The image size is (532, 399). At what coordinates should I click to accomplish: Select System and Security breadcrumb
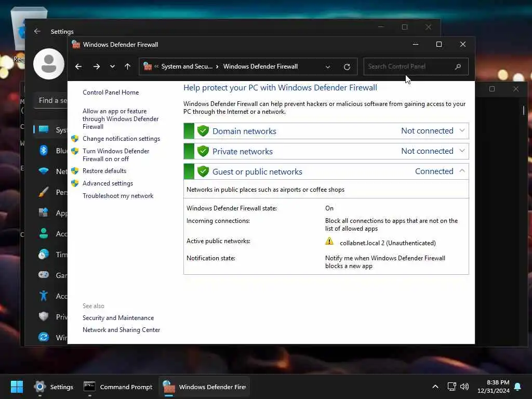point(187,66)
